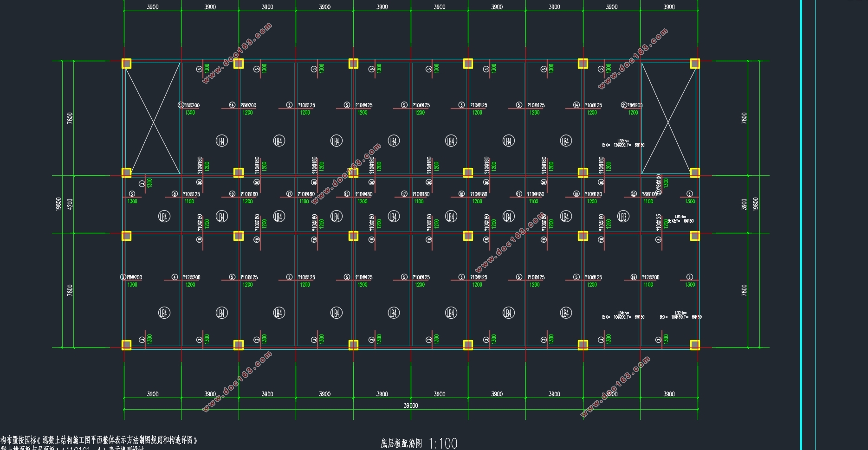This screenshot has height=450, width=868.
Task: Select the LB3:h= slab note text
Action: click(623, 143)
